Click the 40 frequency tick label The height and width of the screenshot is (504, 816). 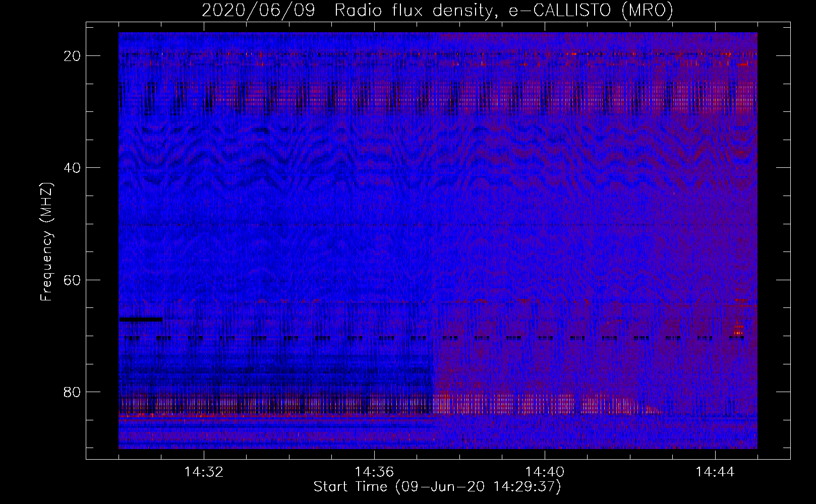[72, 168]
